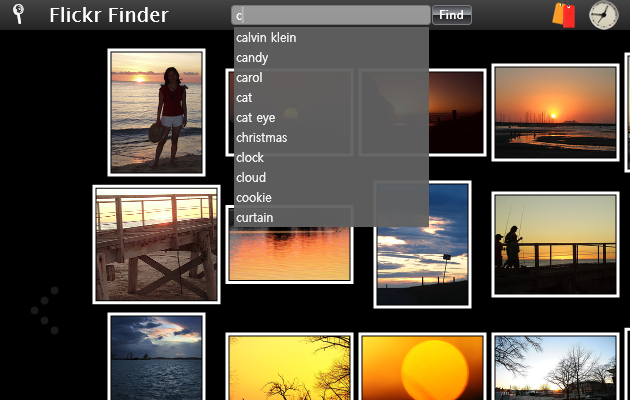Pick 'carol' from the suggestions

[331, 78]
